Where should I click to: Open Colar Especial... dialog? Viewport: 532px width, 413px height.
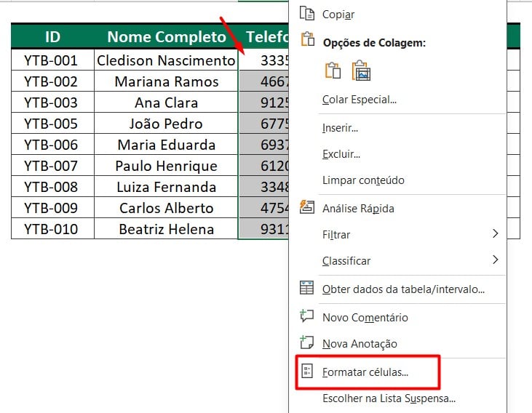397,100
